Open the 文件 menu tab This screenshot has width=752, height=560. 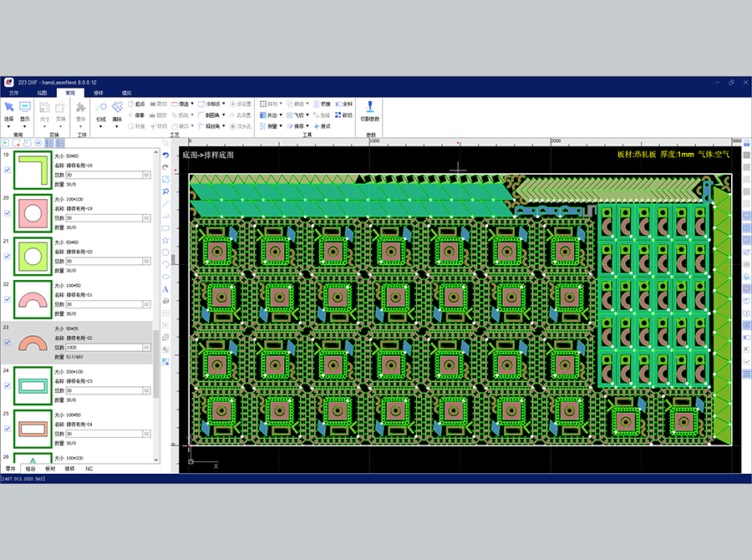[13, 93]
